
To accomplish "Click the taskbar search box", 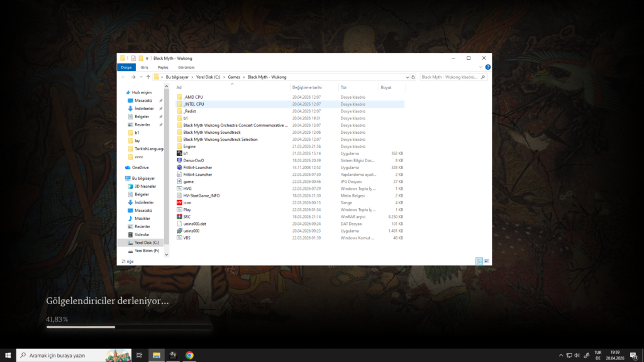I will click(74, 356).
